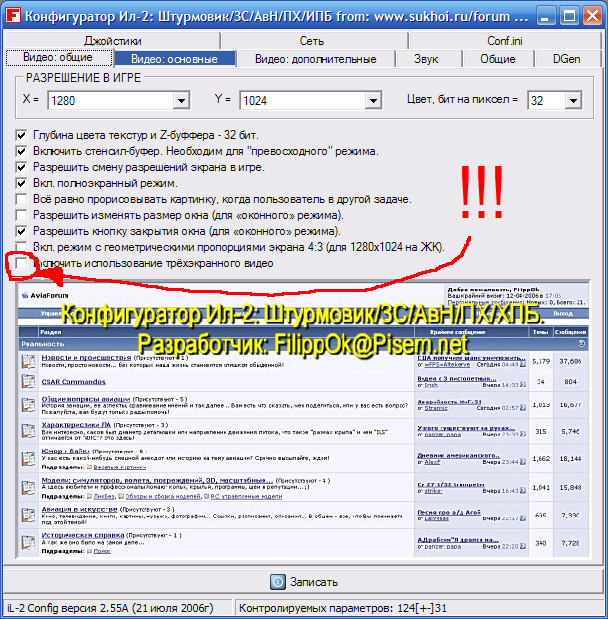Maximize the configurator window
608x619 pixels.
click(x=569, y=16)
